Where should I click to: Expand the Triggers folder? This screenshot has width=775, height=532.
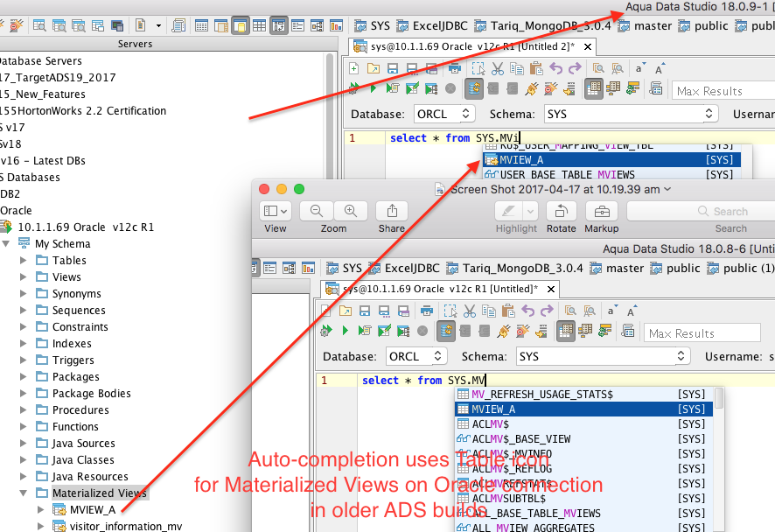click(x=24, y=360)
